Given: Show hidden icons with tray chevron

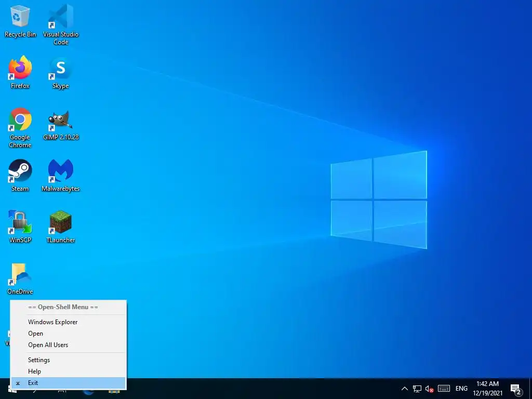Looking at the screenshot, I should (404, 389).
